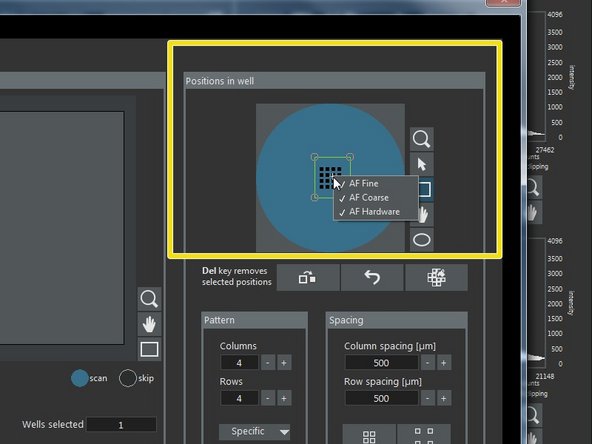Click the Rows value field
592x444 pixels.
(x=239, y=398)
